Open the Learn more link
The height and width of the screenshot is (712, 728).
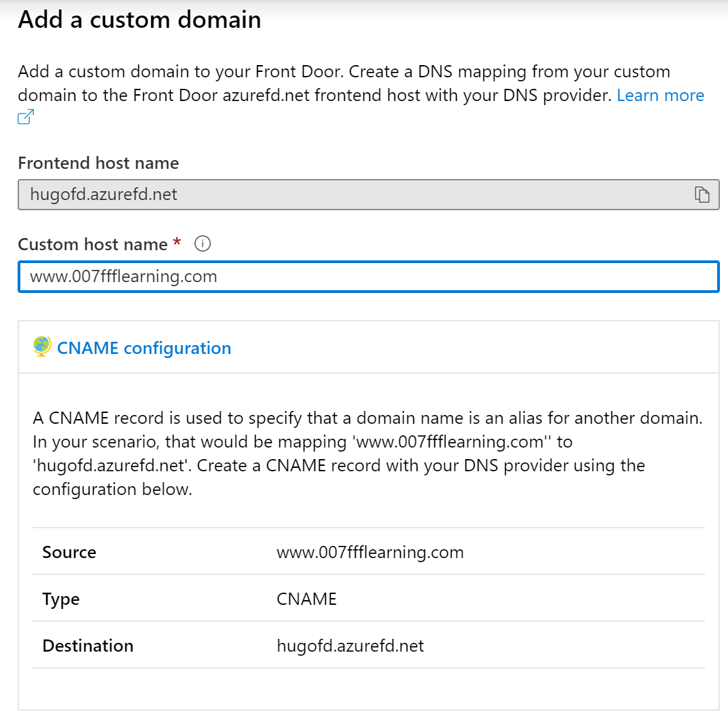point(660,96)
